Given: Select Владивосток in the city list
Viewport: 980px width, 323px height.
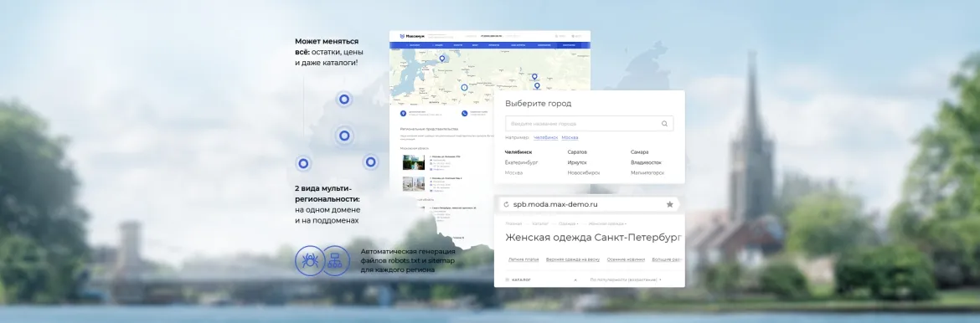Looking at the screenshot, I should (x=646, y=162).
